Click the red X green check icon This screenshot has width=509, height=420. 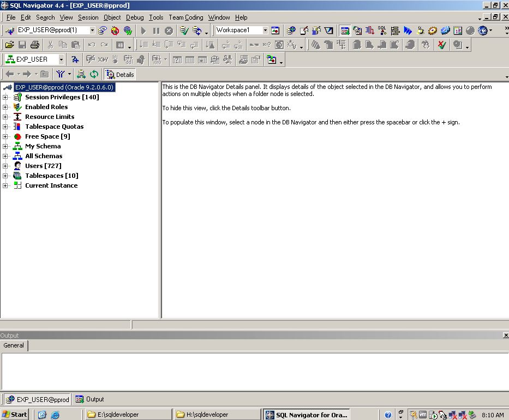(442, 45)
